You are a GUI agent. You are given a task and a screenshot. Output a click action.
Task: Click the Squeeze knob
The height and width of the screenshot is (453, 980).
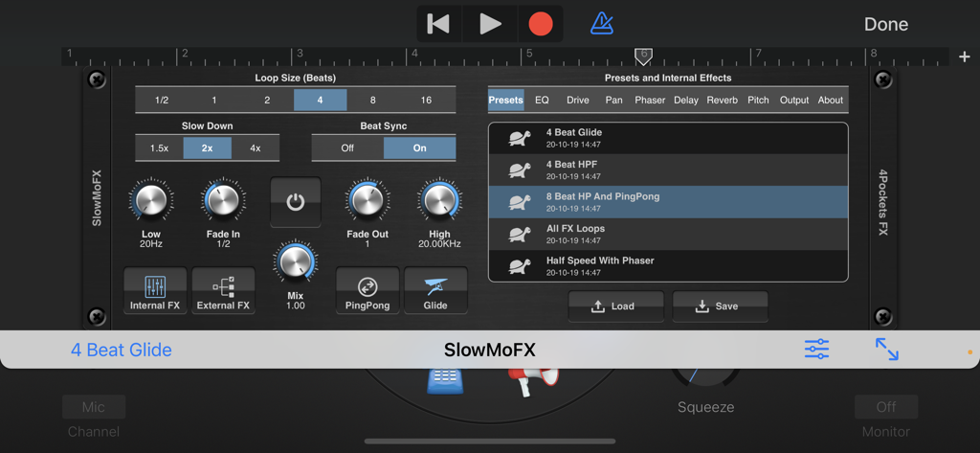[x=705, y=377]
